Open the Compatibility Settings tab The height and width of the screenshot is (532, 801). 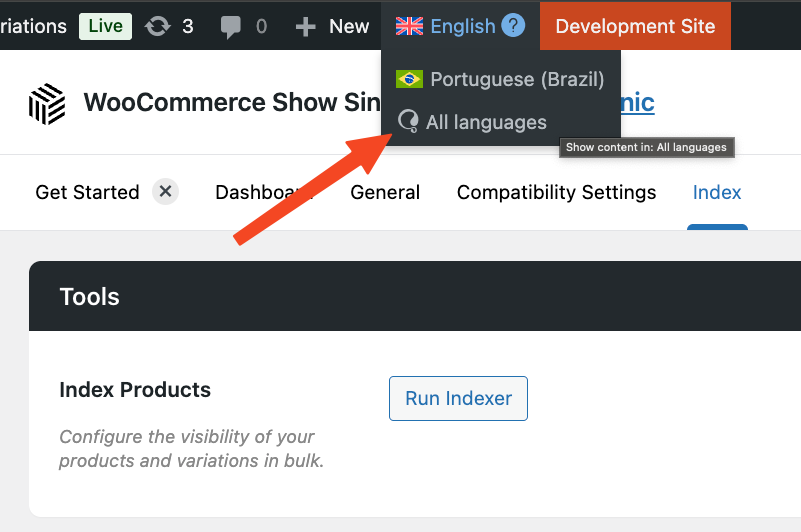[x=556, y=192]
